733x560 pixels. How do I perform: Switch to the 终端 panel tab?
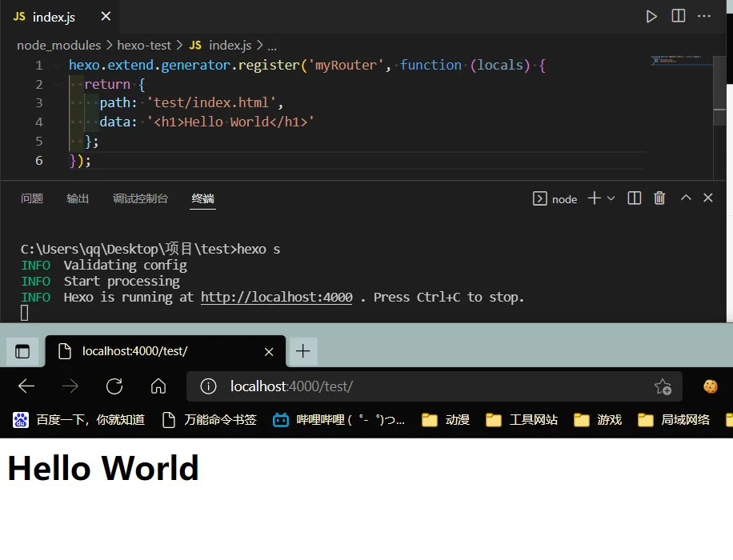[203, 198]
